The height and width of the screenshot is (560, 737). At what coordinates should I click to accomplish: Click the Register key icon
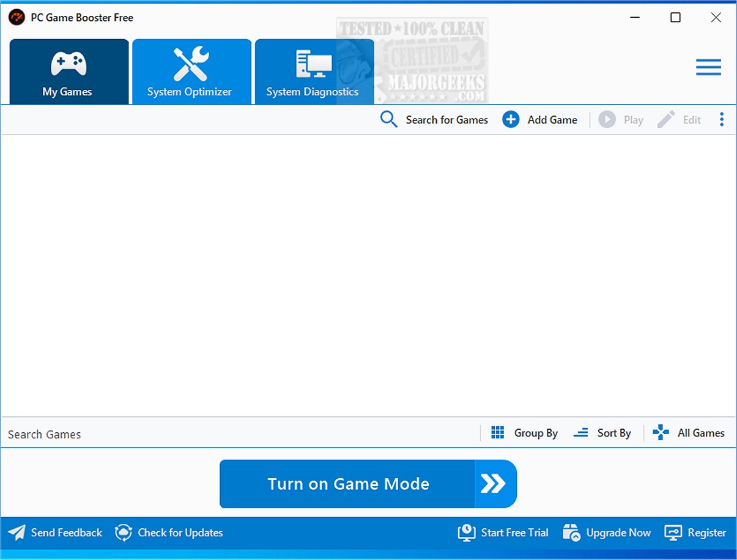pos(673,532)
